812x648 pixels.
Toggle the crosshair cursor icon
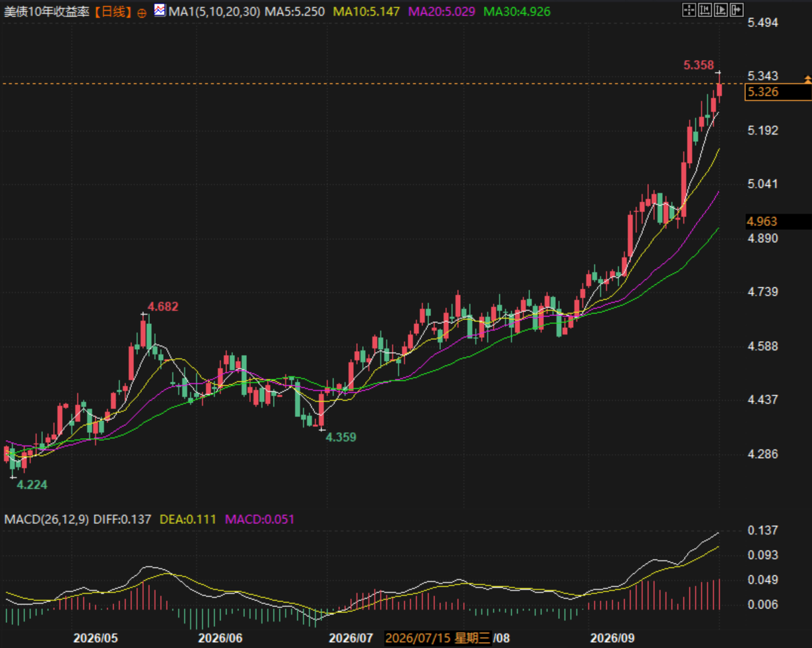(x=689, y=10)
